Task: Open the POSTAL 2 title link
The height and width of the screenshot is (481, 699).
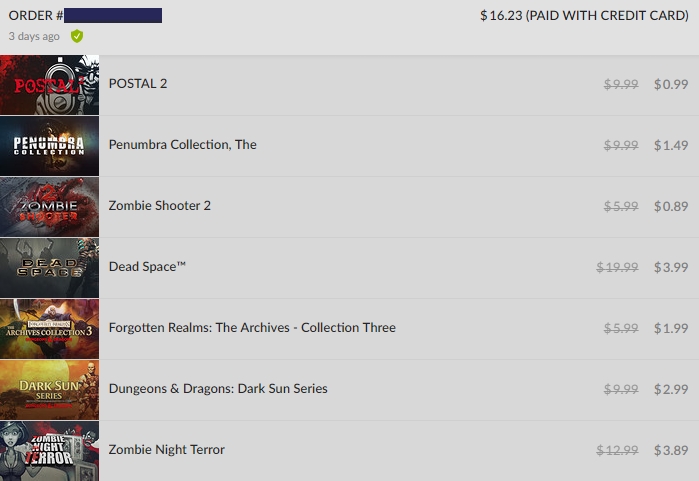Action: [138, 84]
